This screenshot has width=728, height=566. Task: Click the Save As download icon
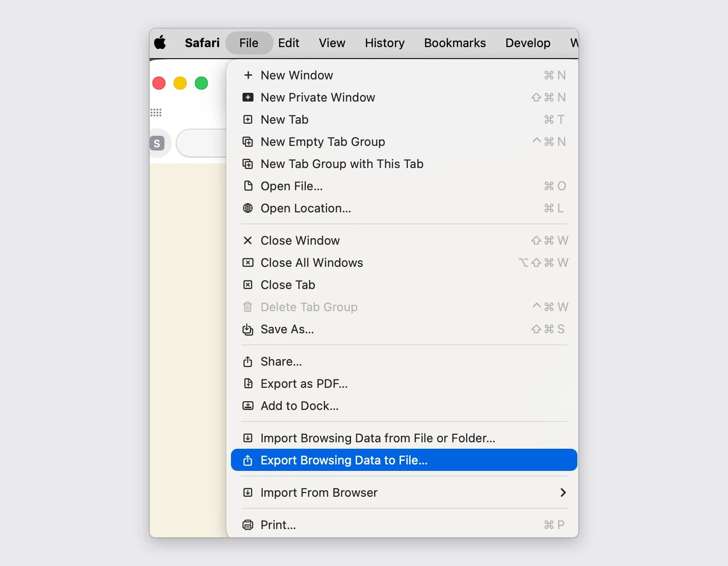pyautogui.click(x=248, y=329)
